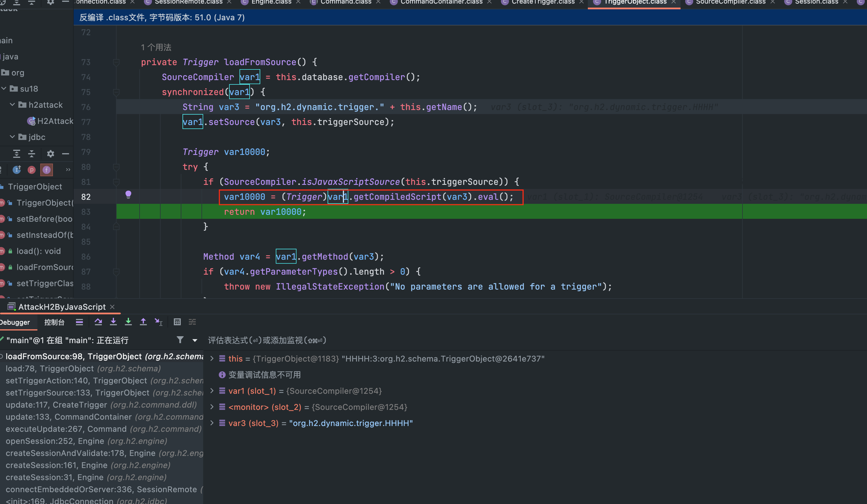Select executeUpdate:267, Command stack frame
The height and width of the screenshot is (504, 867).
coord(102,429)
